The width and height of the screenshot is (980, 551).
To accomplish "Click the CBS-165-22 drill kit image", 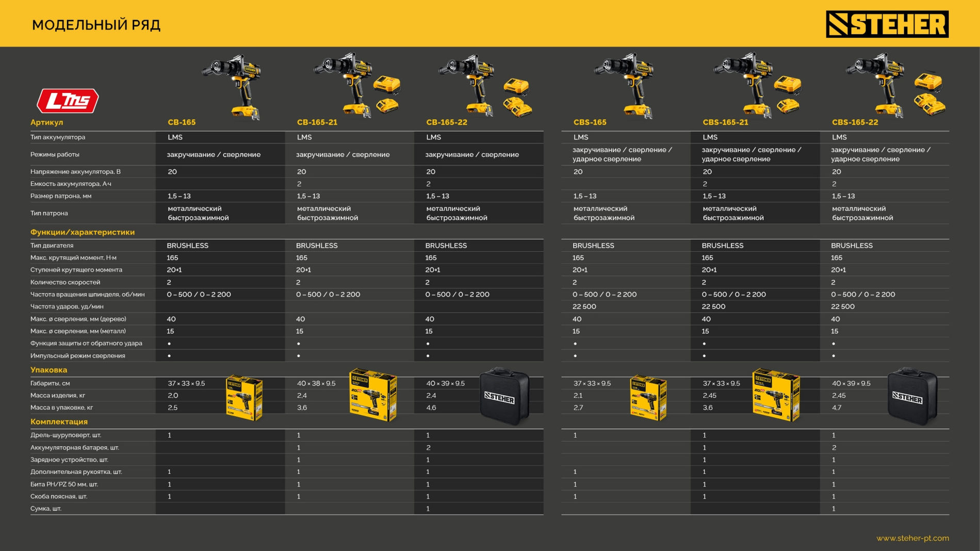I will pos(896,85).
